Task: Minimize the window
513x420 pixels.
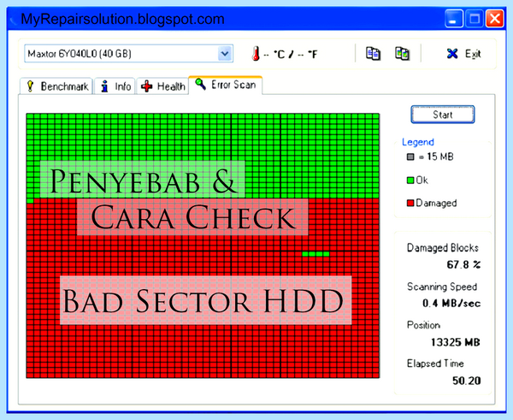Action: coord(453,19)
